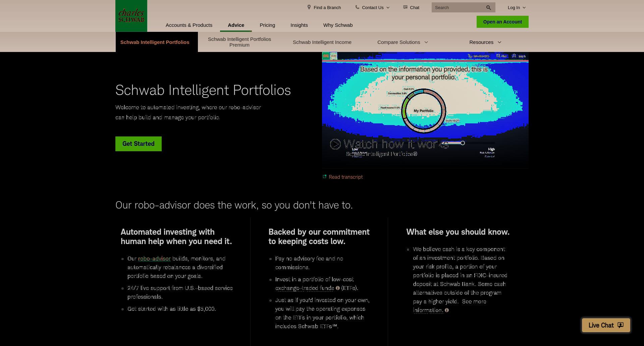Click the Contact Us phone icon
This screenshot has width=644, height=346.
tap(357, 7)
